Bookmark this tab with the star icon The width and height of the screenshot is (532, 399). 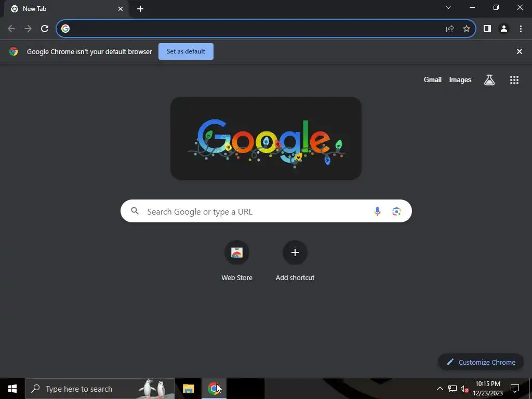point(467,29)
